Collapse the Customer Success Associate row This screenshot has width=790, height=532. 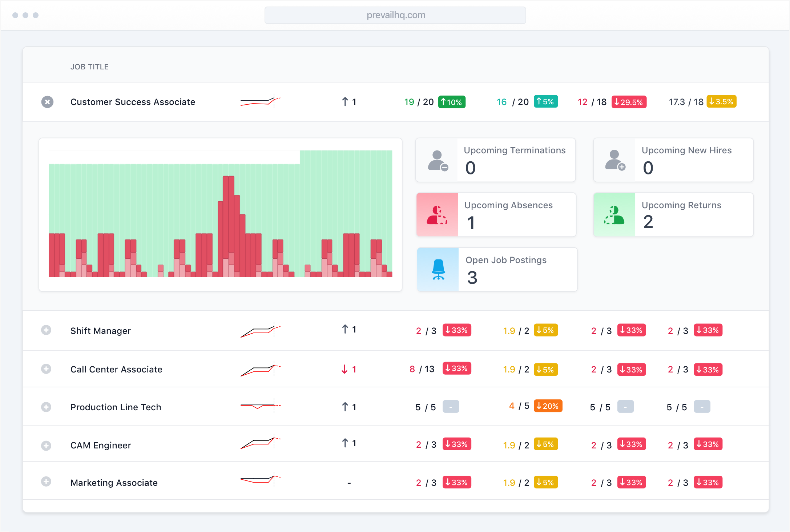pos(47,102)
